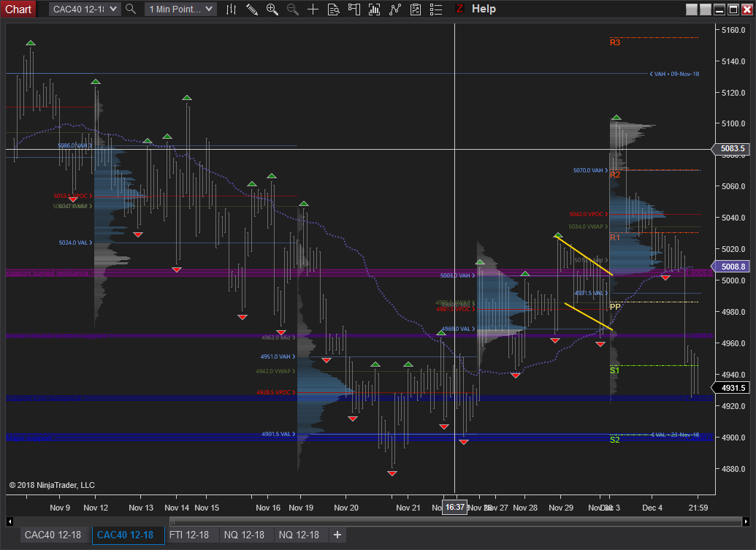Click the red Chart title label
Screen dimensions: 756x550
[18, 9]
